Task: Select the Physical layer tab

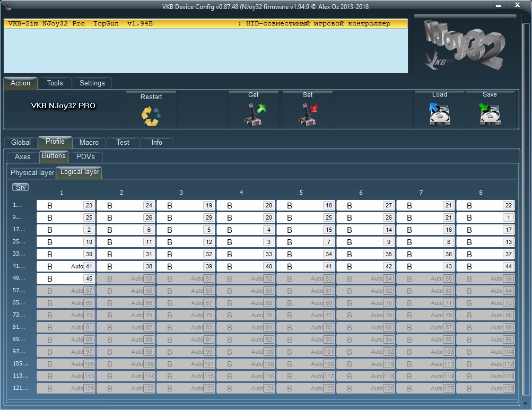Action: coord(32,173)
